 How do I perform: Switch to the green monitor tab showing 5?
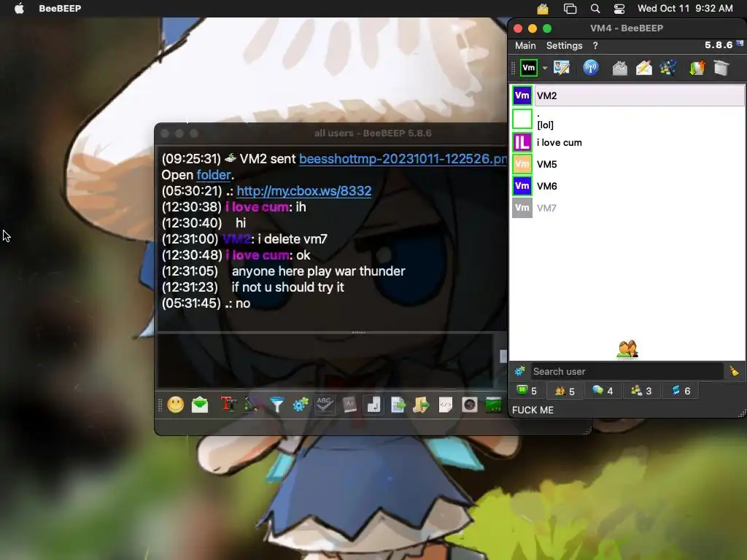click(x=527, y=391)
